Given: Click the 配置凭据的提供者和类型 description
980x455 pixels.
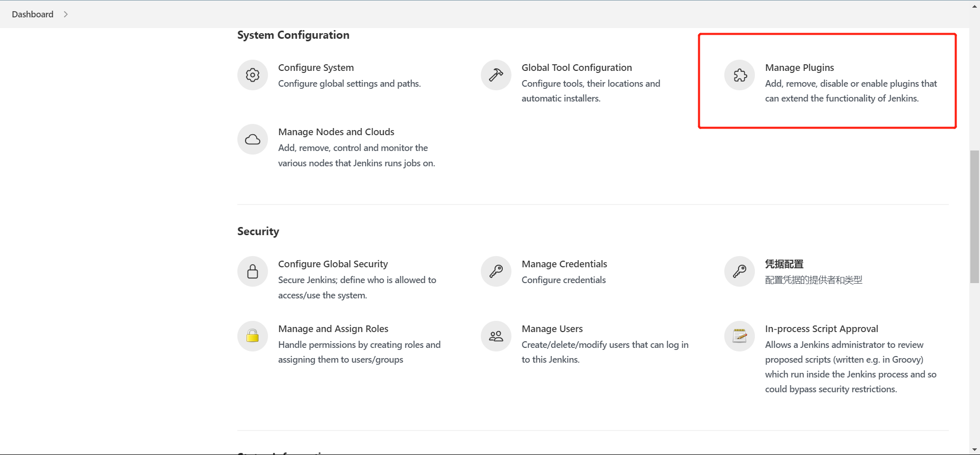Looking at the screenshot, I should 814,280.
